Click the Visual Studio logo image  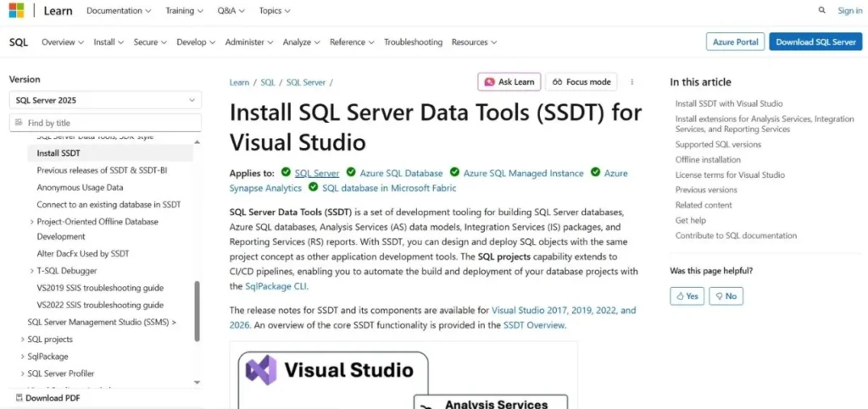(x=261, y=370)
